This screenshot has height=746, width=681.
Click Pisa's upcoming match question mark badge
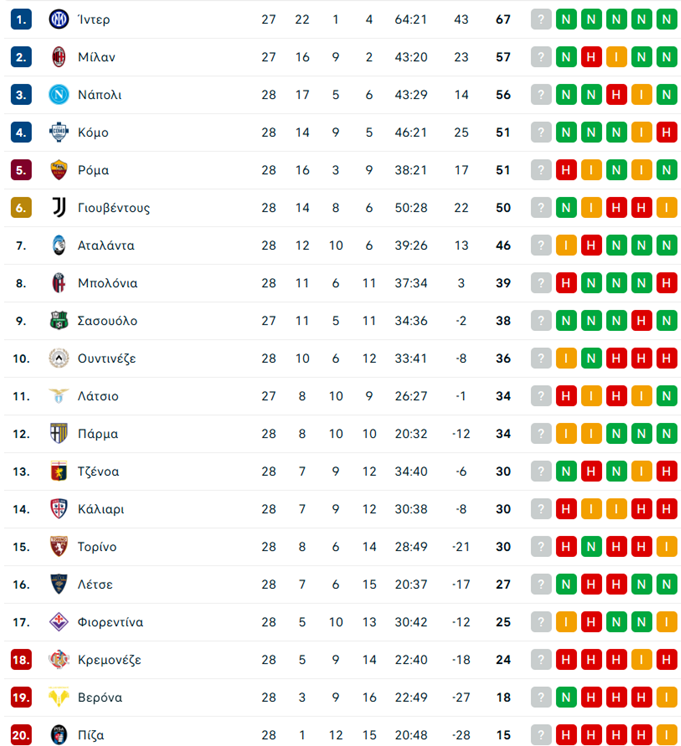click(541, 735)
